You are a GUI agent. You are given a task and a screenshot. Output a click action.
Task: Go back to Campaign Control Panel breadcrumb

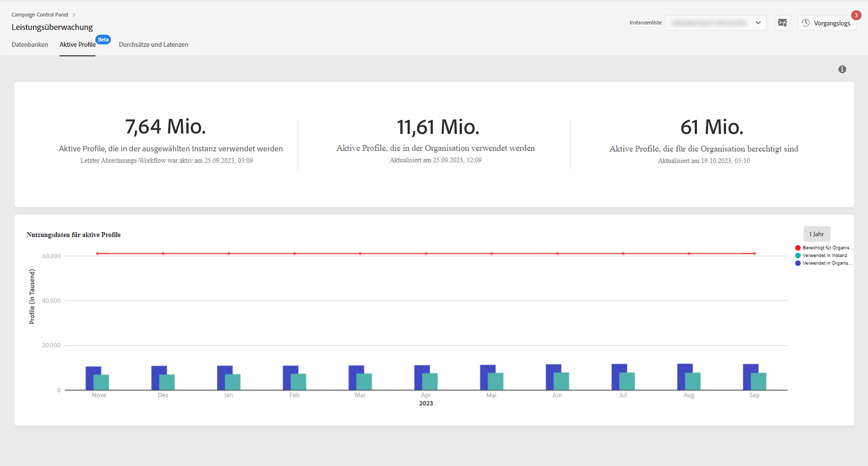coord(40,15)
